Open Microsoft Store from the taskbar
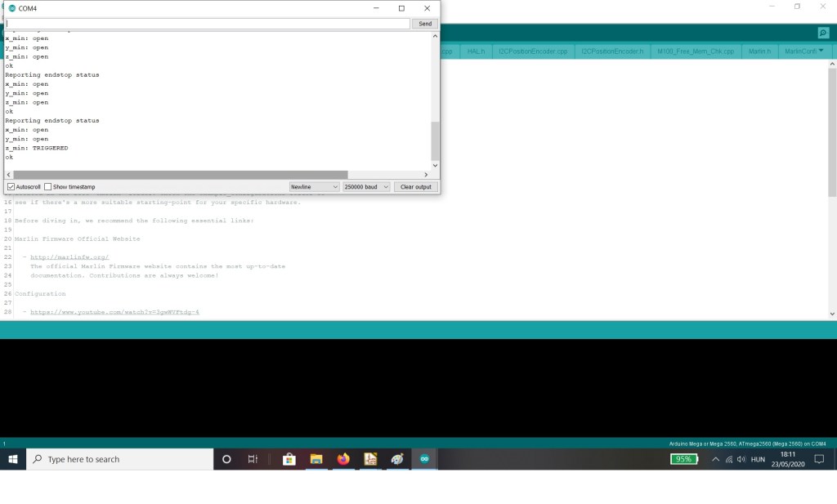The width and height of the screenshot is (837, 504). [289, 459]
